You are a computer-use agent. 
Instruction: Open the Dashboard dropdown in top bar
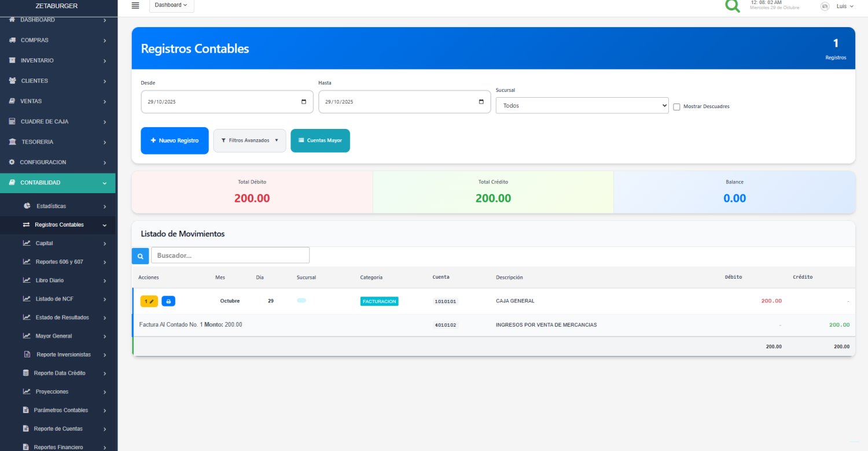click(x=171, y=5)
